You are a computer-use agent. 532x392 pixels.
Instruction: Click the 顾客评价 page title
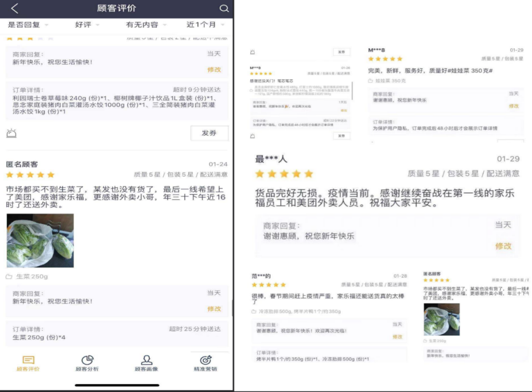[x=117, y=8]
